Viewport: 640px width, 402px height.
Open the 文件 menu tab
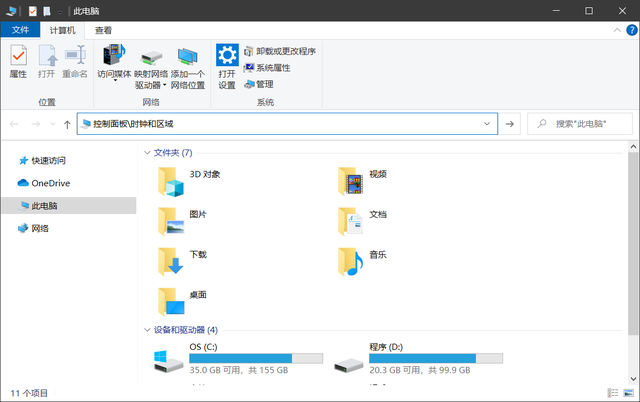(20, 30)
